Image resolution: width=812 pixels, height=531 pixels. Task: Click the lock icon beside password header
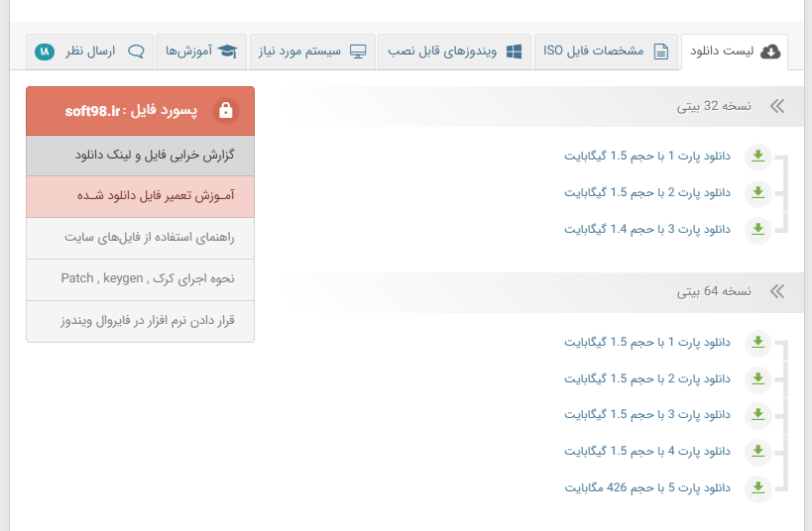(225, 111)
